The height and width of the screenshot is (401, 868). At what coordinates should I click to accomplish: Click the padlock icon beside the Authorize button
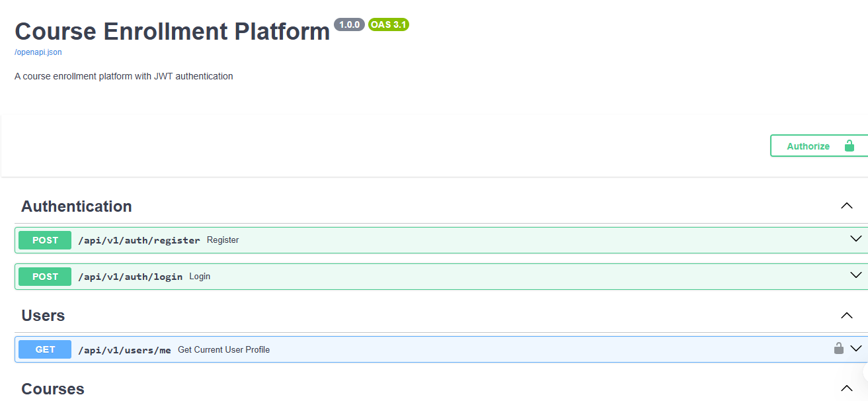(x=849, y=146)
